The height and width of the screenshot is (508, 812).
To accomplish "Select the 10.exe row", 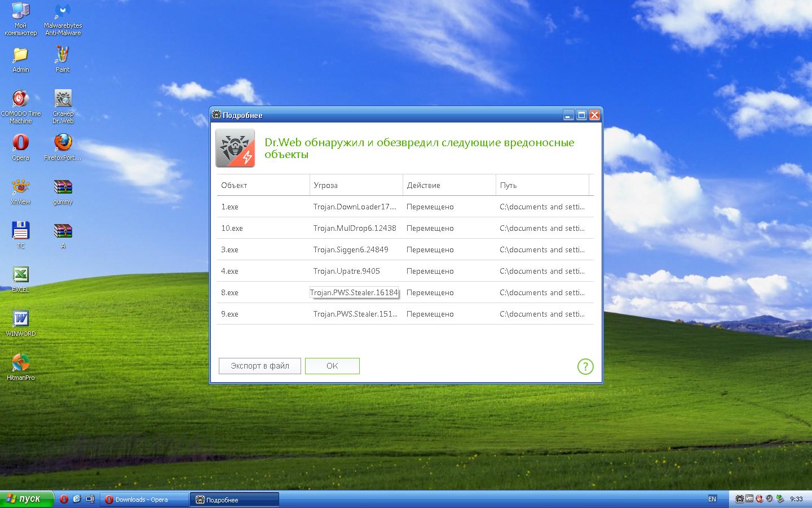I will point(405,228).
